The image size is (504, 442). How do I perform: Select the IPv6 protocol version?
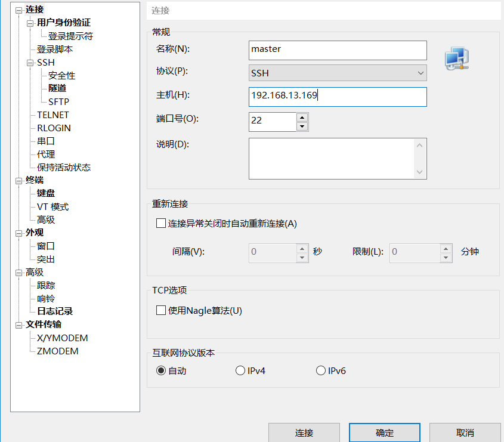coord(320,370)
